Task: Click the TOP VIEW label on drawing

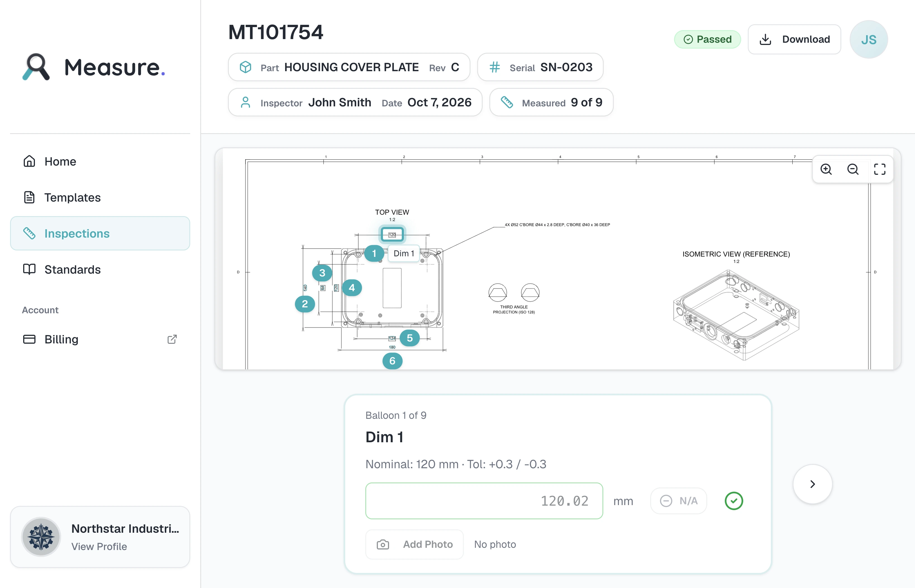Action: point(392,212)
